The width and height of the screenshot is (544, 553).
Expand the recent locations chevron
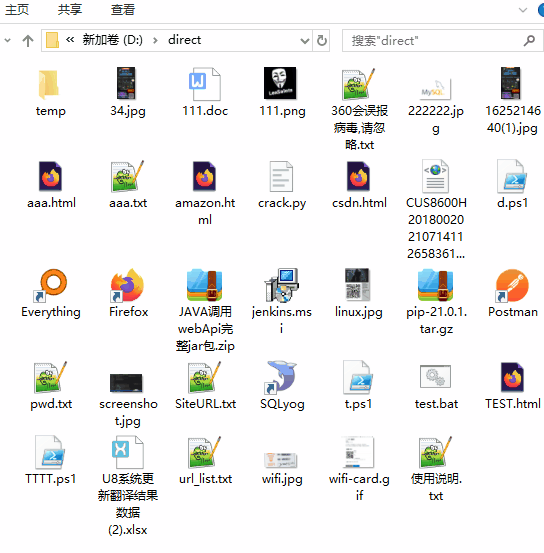[7, 41]
